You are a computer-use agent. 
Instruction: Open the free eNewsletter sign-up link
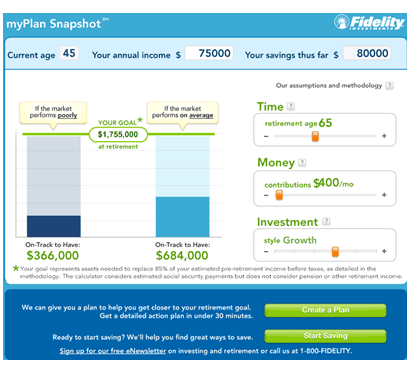click(113, 351)
